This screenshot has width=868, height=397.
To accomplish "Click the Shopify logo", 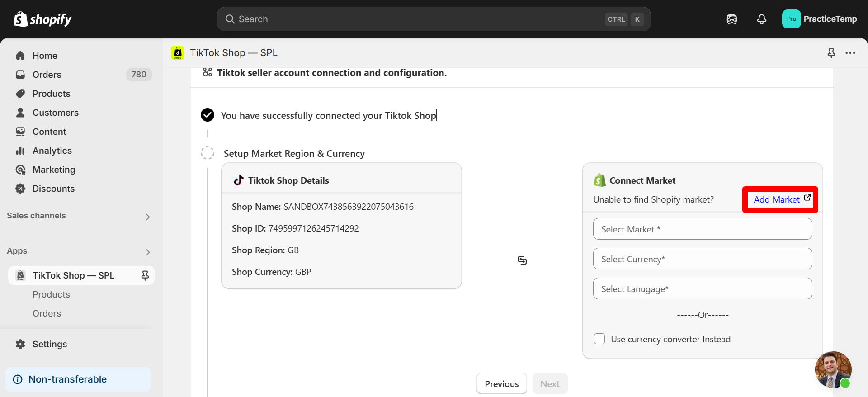I will point(42,19).
